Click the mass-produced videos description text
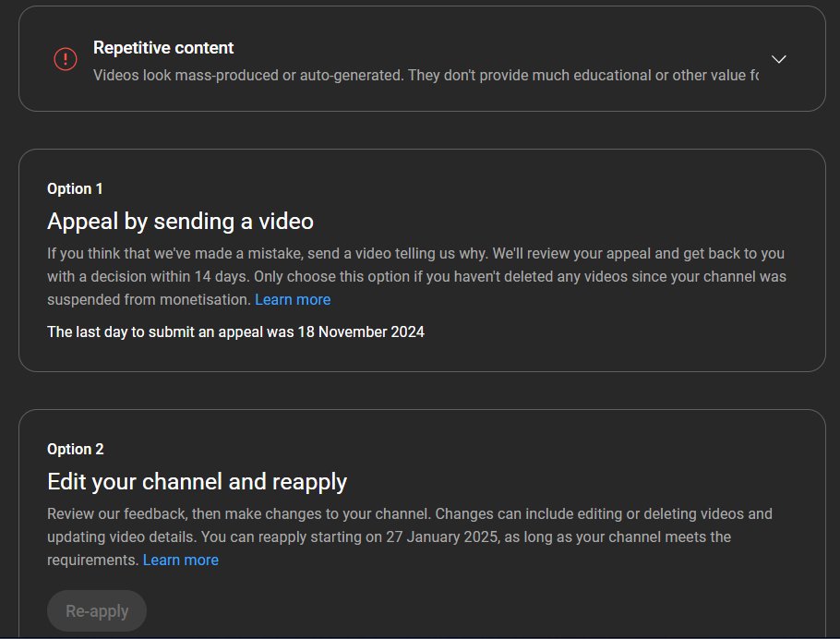 pos(426,75)
